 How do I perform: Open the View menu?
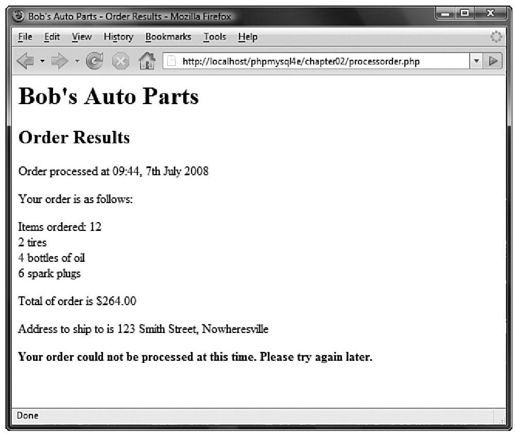[x=82, y=37]
